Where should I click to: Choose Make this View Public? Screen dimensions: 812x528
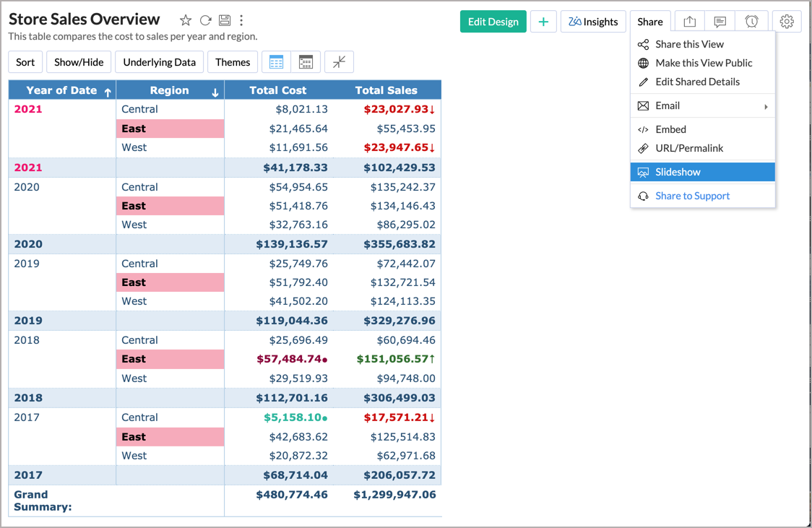(702, 63)
